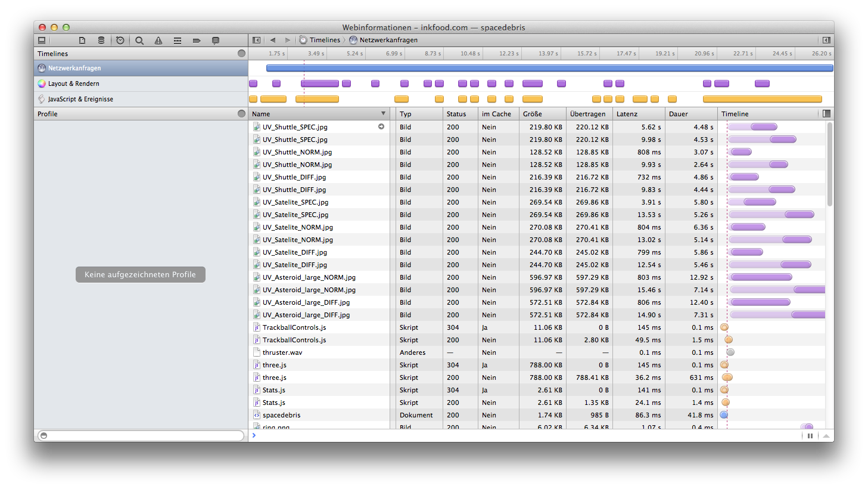Image resolution: width=868 pixels, height=489 pixels.
Task: Toggle the Timelines record button
Action: (241, 53)
